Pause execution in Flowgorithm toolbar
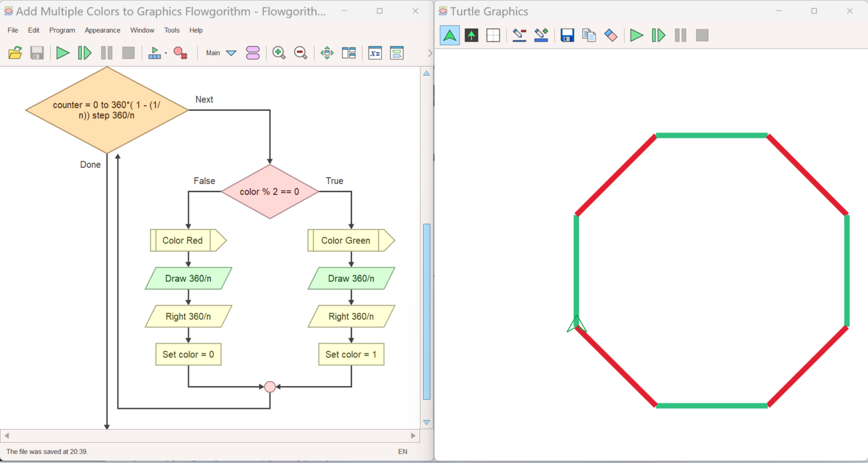The image size is (868, 463). [107, 53]
